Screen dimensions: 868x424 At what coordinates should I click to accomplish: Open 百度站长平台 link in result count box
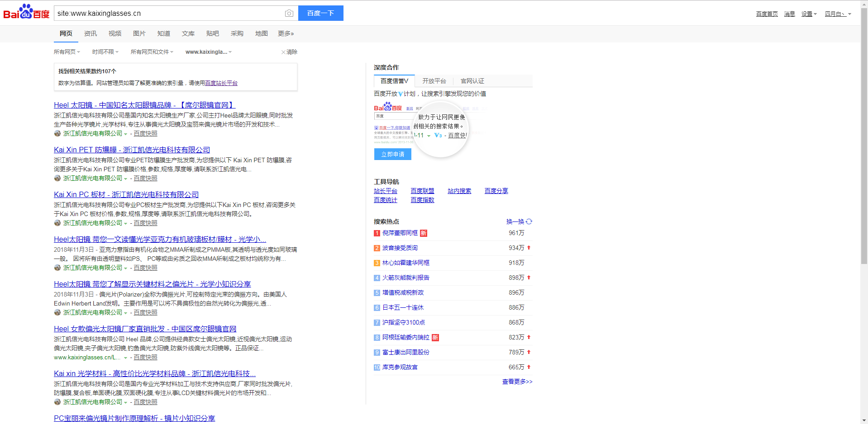pyautogui.click(x=221, y=83)
